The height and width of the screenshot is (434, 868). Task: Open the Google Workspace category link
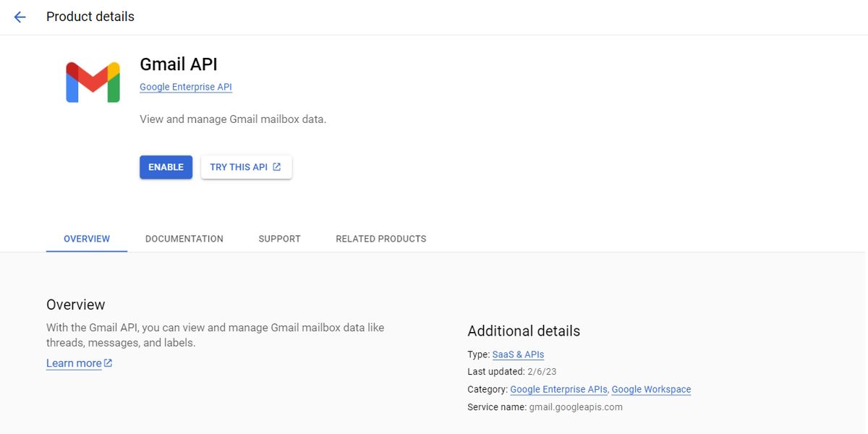click(651, 389)
